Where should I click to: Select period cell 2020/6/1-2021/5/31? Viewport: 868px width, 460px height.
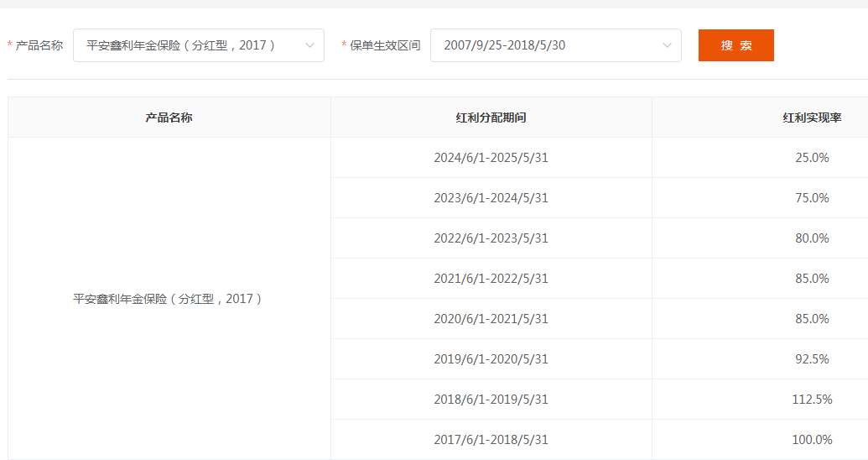point(491,319)
